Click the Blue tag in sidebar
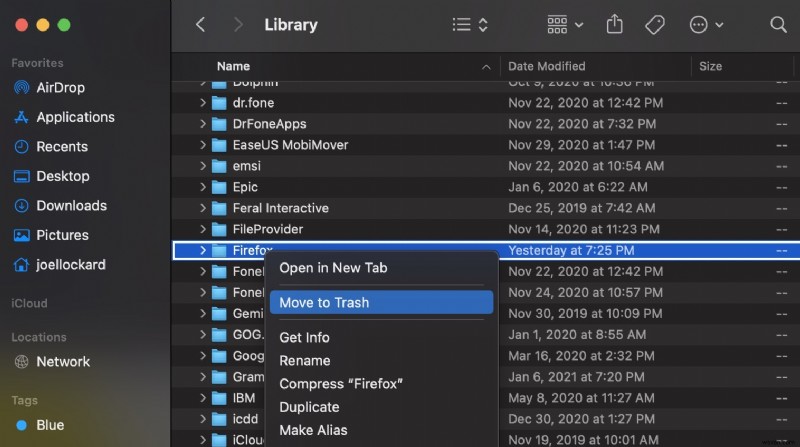 tap(51, 425)
